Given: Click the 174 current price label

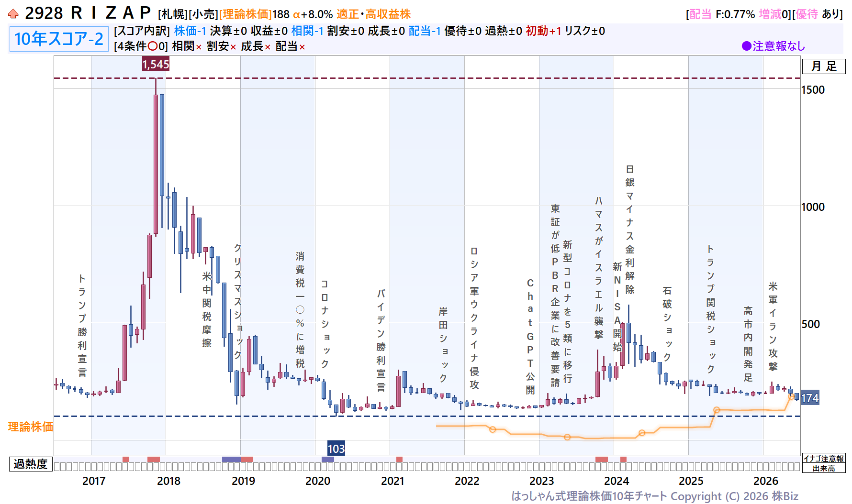Looking at the screenshot, I should [x=810, y=398].
